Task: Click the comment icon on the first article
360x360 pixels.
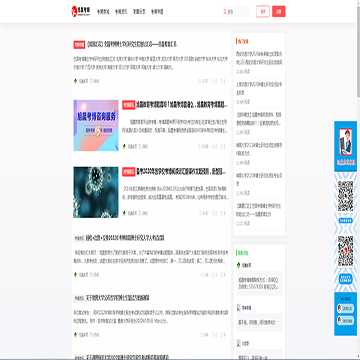Action: 213,81
